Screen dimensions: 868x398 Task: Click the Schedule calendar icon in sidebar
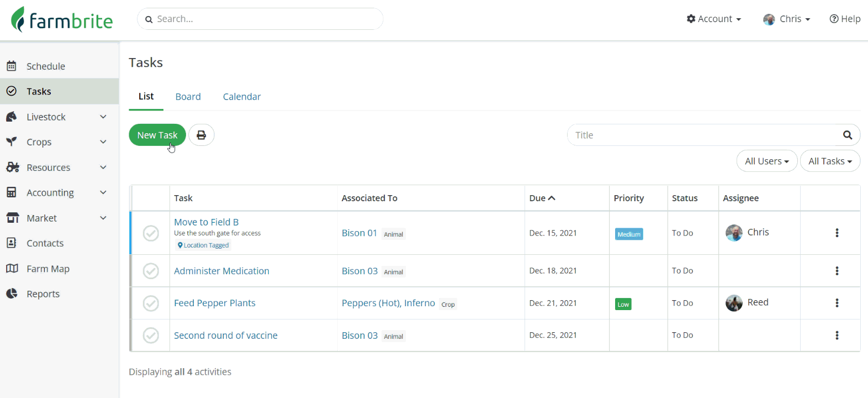coord(12,66)
